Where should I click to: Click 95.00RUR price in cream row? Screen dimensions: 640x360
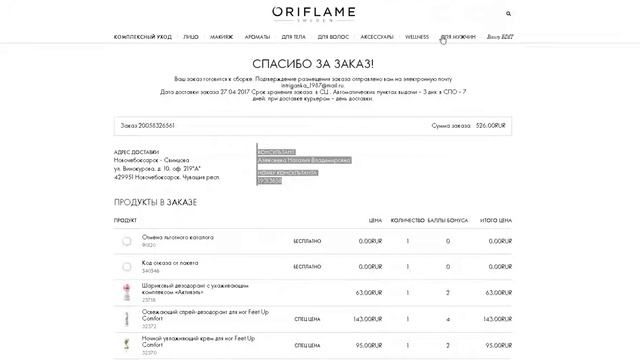click(x=369, y=345)
